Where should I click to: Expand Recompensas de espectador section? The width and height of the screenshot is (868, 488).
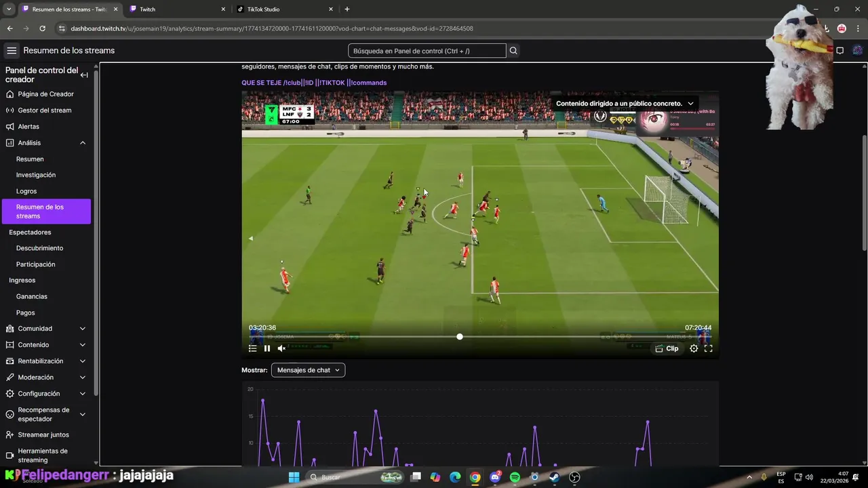click(x=83, y=414)
